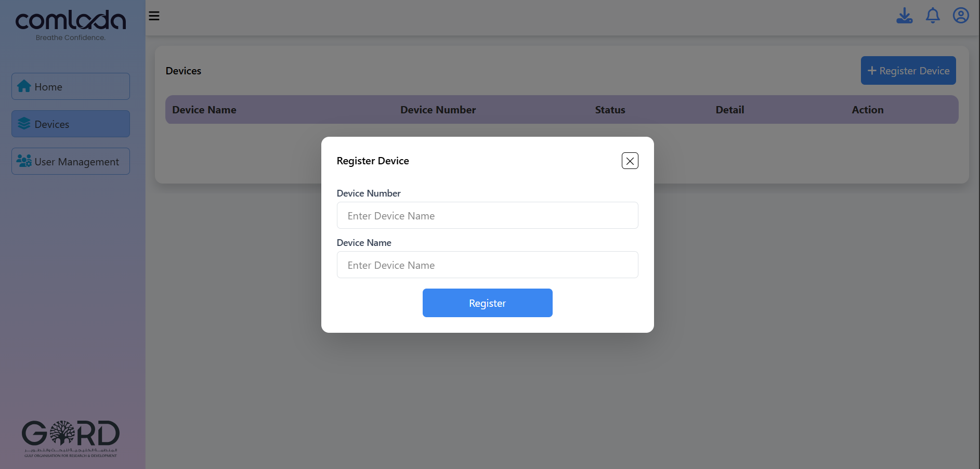Image resolution: width=980 pixels, height=469 pixels.
Task: Open the user profile icon
Action: click(x=960, y=16)
